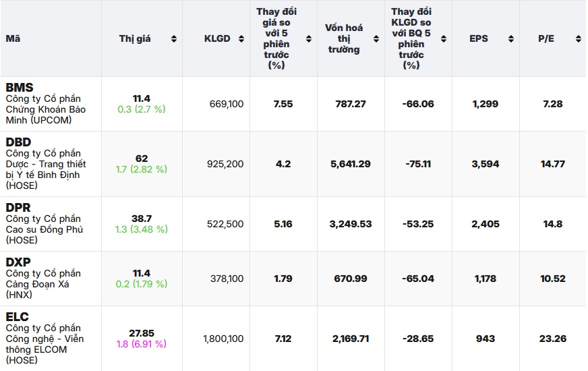
Task: Click the Mã column header
Action: 13,39
